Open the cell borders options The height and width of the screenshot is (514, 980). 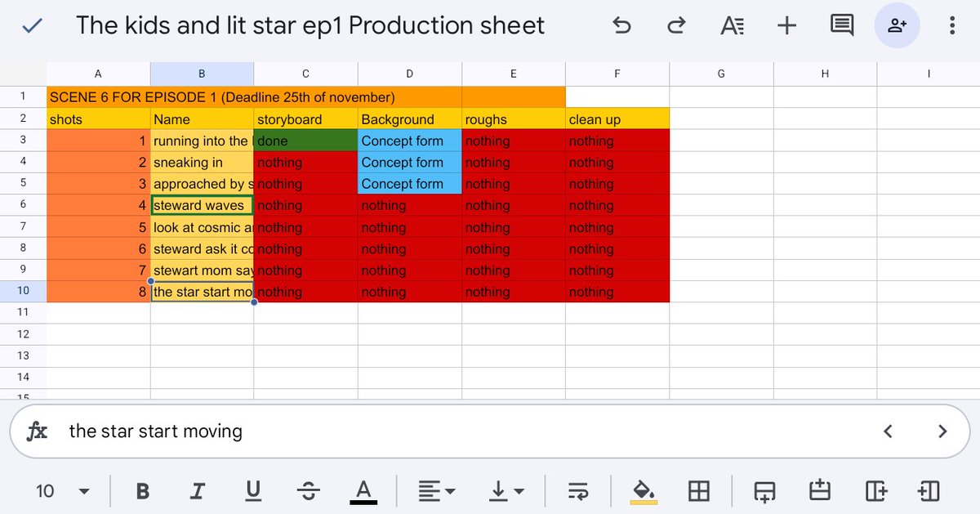click(698, 490)
